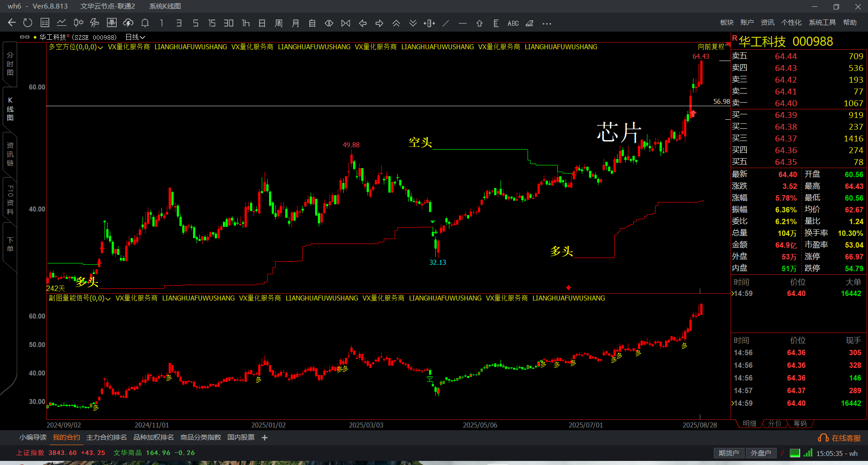Open 小编导读 bottom tab

pos(33,437)
